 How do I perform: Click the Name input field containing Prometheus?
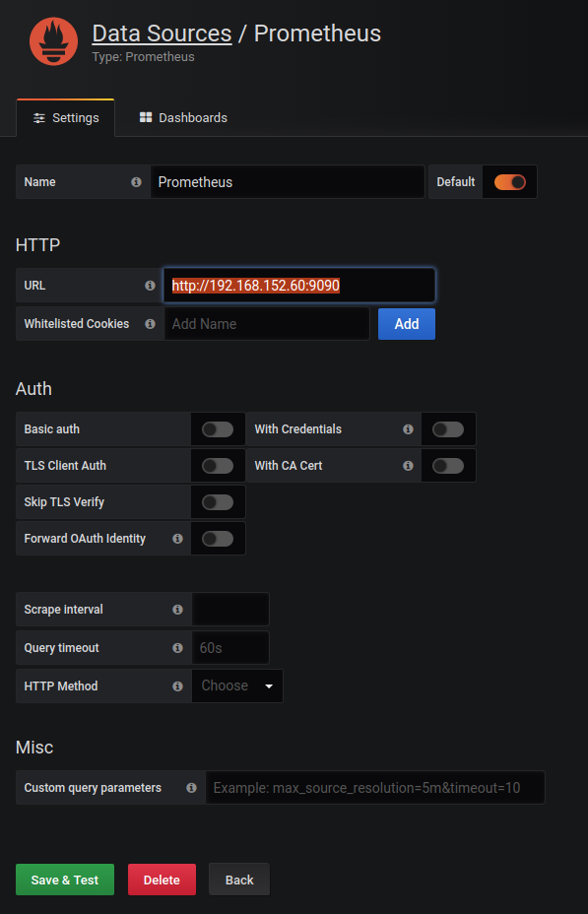(x=288, y=182)
